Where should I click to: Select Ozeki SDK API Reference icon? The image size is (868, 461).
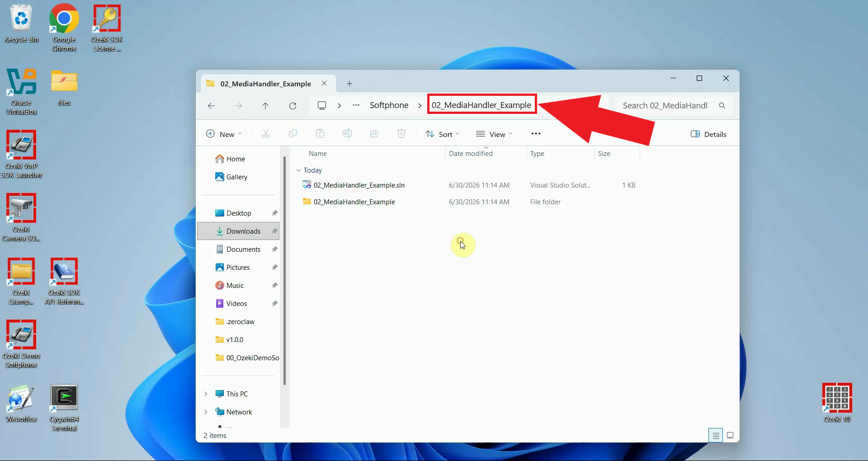tap(64, 281)
